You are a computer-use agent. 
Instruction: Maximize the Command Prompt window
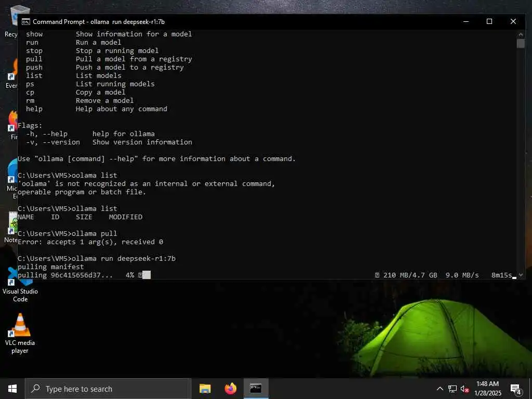point(489,22)
